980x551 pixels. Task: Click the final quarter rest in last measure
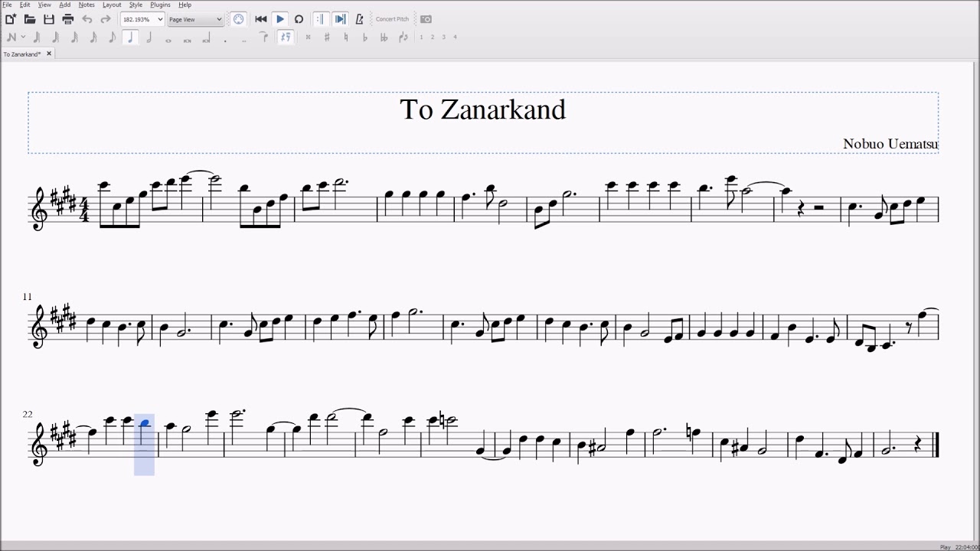coord(917,444)
